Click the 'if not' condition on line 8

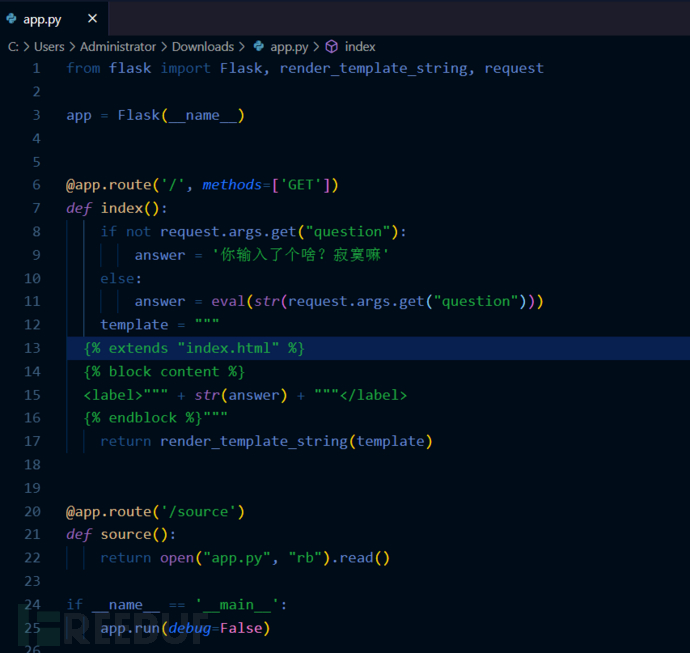[125, 231]
